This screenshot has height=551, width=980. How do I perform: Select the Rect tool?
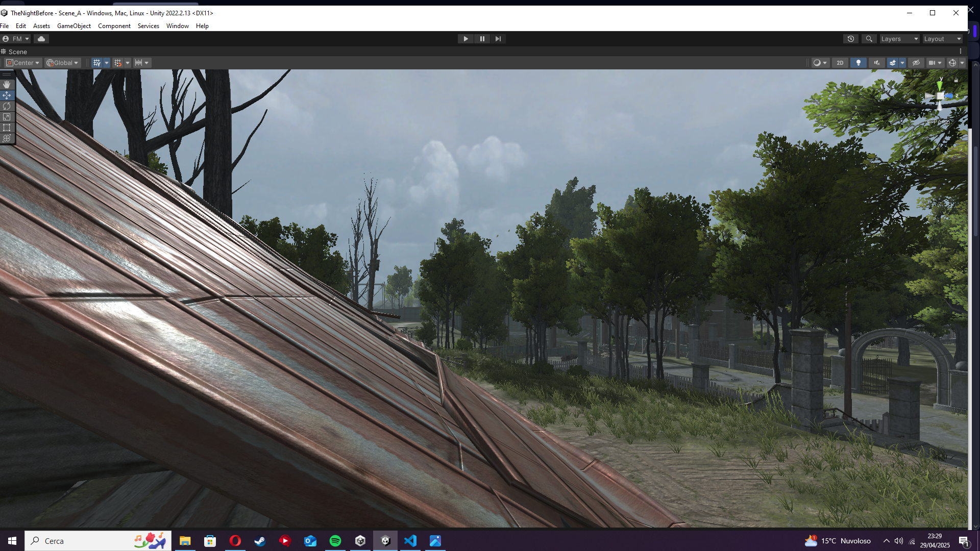pyautogui.click(x=7, y=128)
